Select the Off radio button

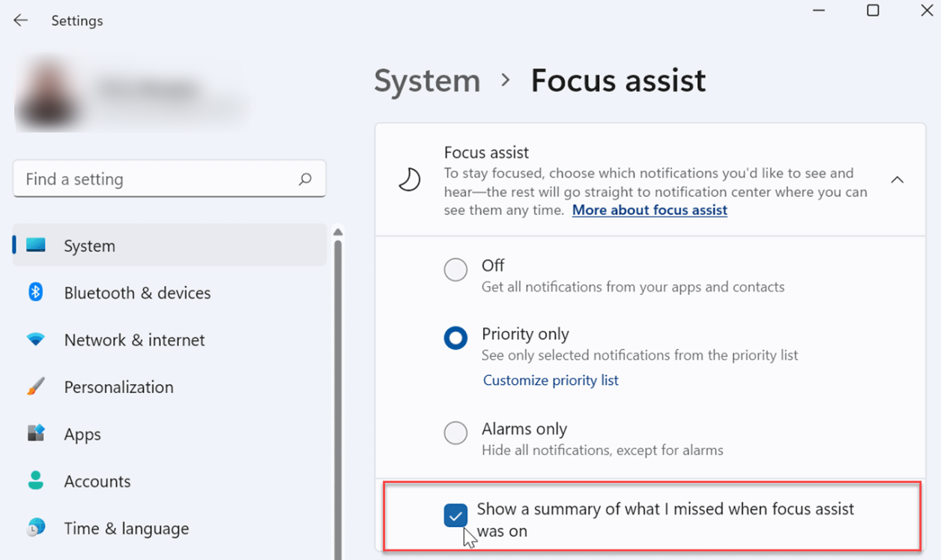tap(456, 270)
